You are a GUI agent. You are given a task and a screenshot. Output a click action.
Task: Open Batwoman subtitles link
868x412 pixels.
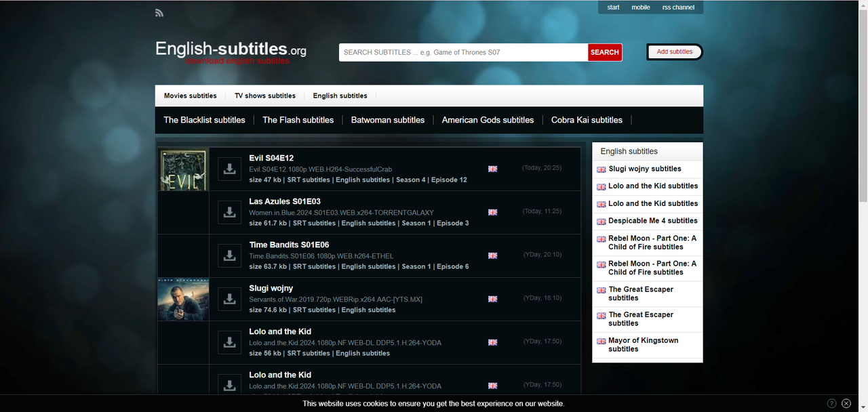388,120
